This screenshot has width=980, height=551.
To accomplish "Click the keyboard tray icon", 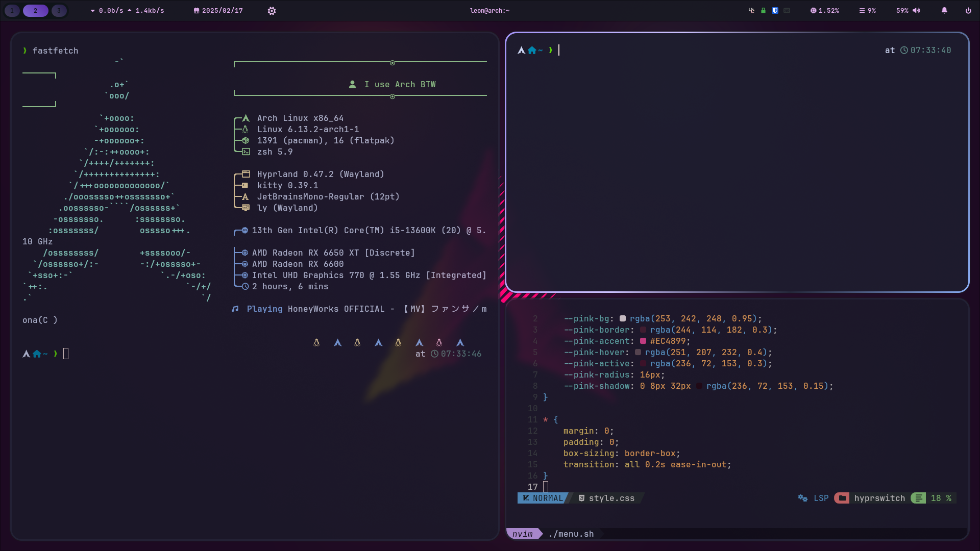I will [x=787, y=11].
